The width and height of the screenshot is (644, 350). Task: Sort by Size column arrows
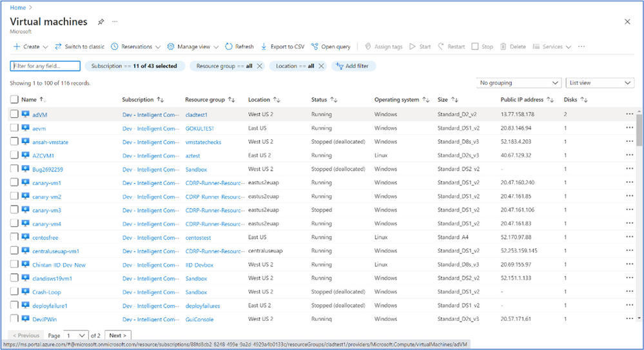pyautogui.click(x=454, y=99)
